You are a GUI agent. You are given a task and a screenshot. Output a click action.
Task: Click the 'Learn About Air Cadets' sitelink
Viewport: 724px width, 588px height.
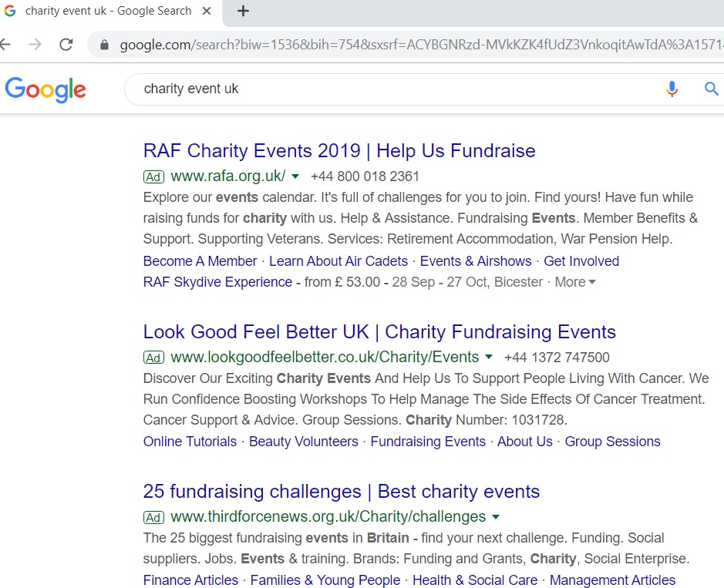338,261
